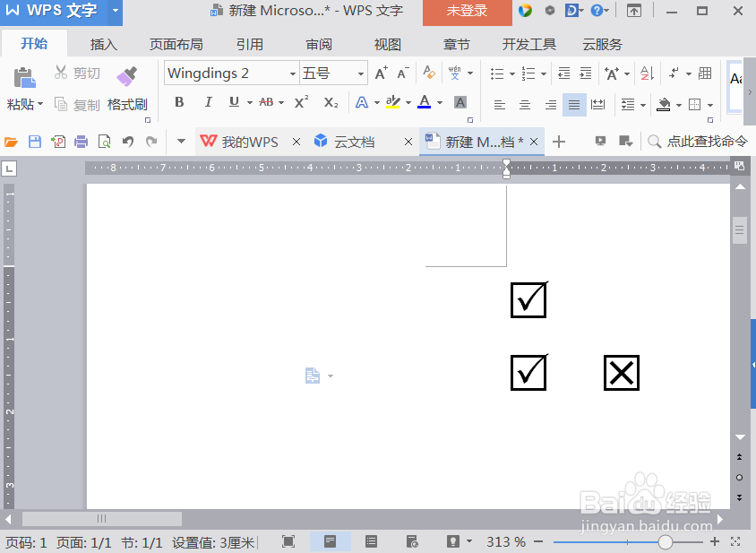Viewport: 756px width, 553px height.
Task: Increase paragraph indent
Action: click(585, 73)
